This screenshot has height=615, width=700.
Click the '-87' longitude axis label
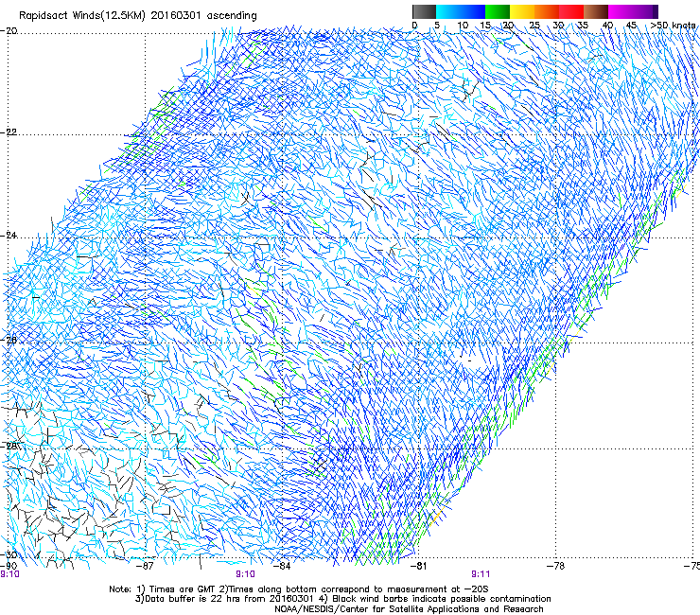(x=145, y=566)
